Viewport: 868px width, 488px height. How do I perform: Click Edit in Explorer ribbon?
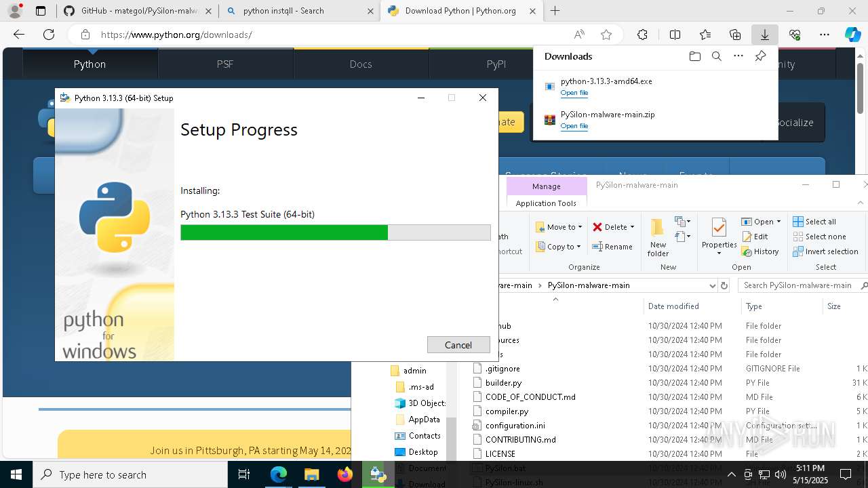pos(755,237)
